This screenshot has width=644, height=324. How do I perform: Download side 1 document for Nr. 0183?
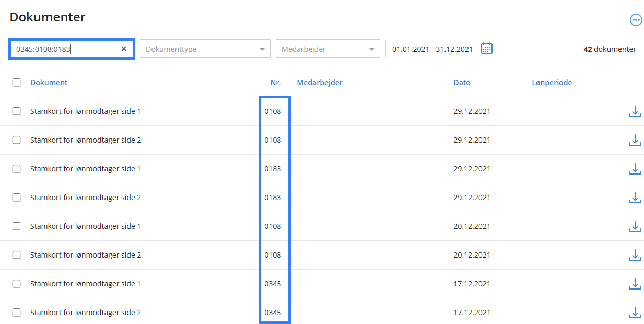point(635,169)
